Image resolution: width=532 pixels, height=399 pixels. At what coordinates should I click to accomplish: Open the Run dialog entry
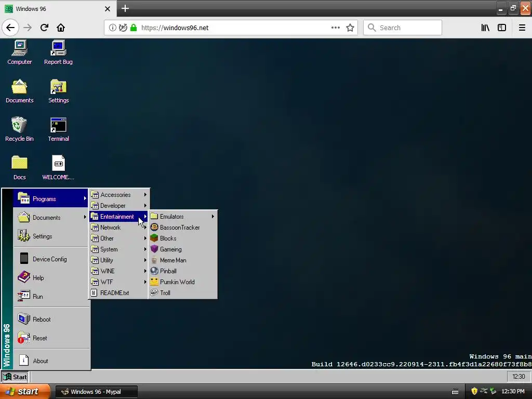(51, 296)
